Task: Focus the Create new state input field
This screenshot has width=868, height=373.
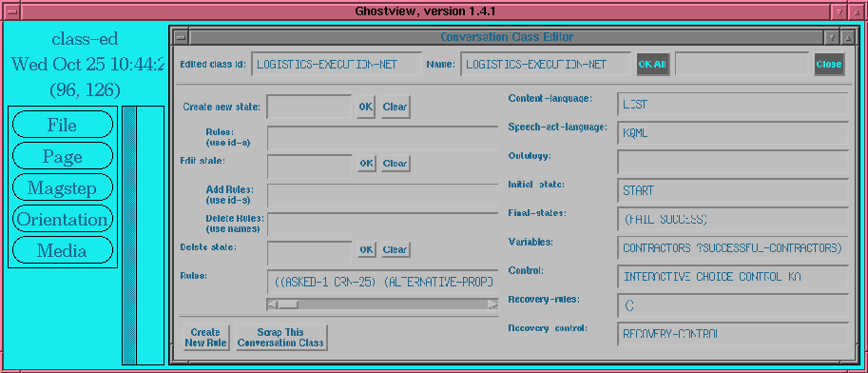Action: point(309,107)
